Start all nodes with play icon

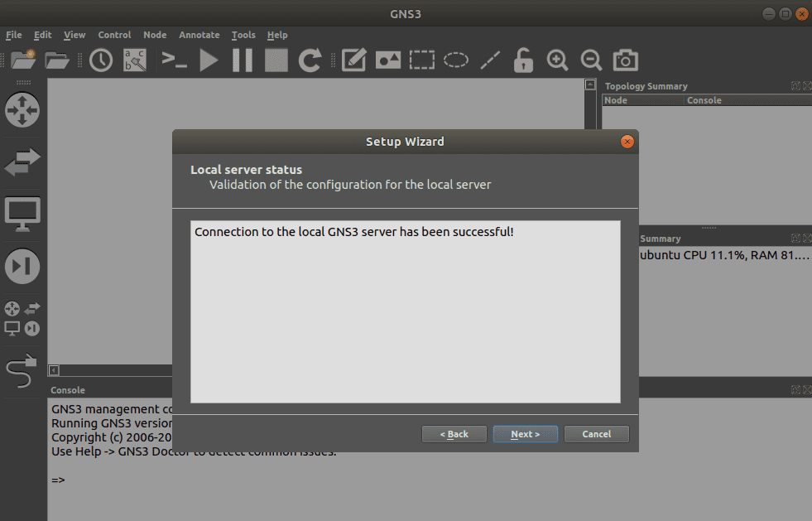[x=209, y=60]
